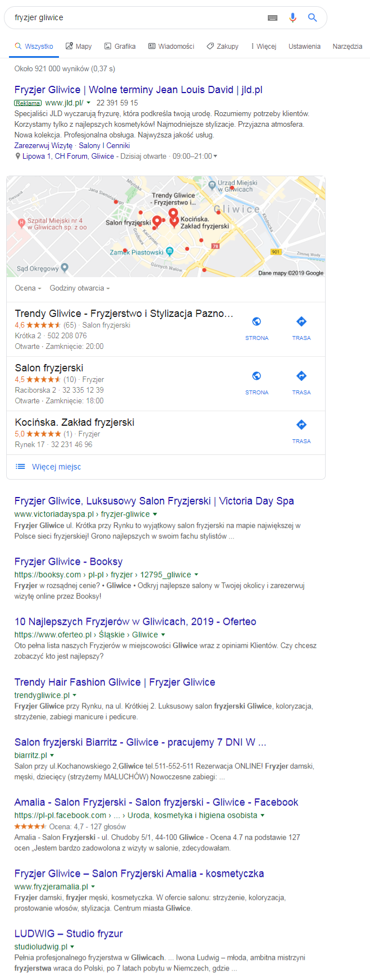The image size is (370, 980).
Task: Switch to the Mapy tab
Action: tap(79, 47)
